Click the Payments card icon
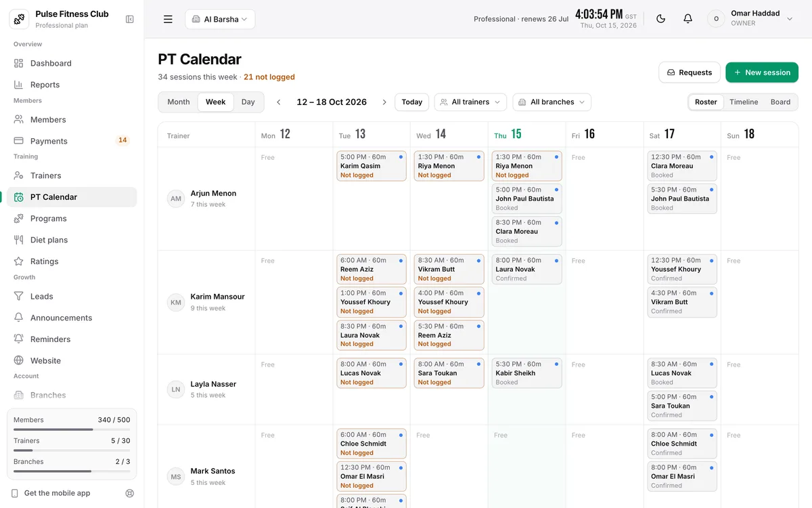812x508 pixels. (19, 141)
